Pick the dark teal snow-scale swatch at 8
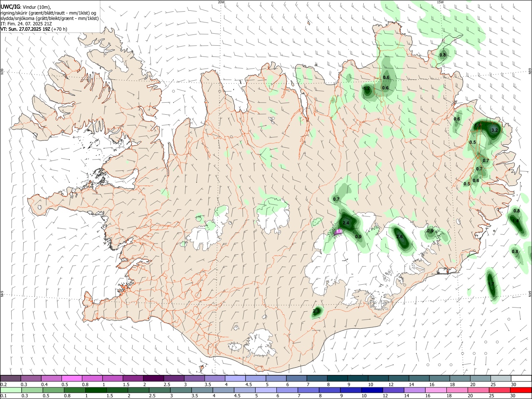 [x=337, y=379]
